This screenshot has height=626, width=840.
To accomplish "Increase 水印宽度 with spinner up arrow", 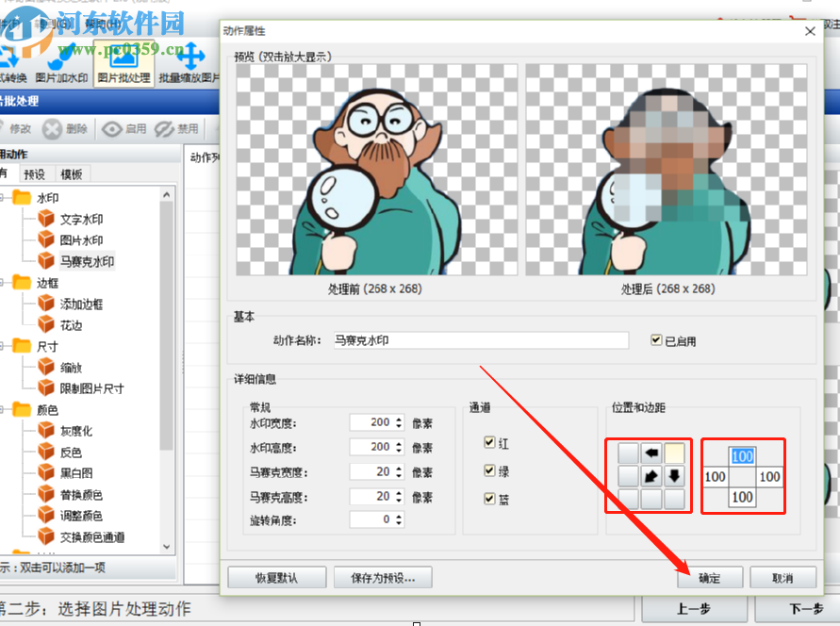I will coord(399,420).
